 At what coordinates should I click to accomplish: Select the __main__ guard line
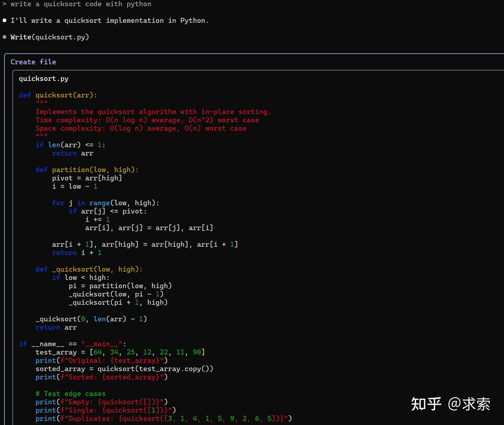point(72,344)
